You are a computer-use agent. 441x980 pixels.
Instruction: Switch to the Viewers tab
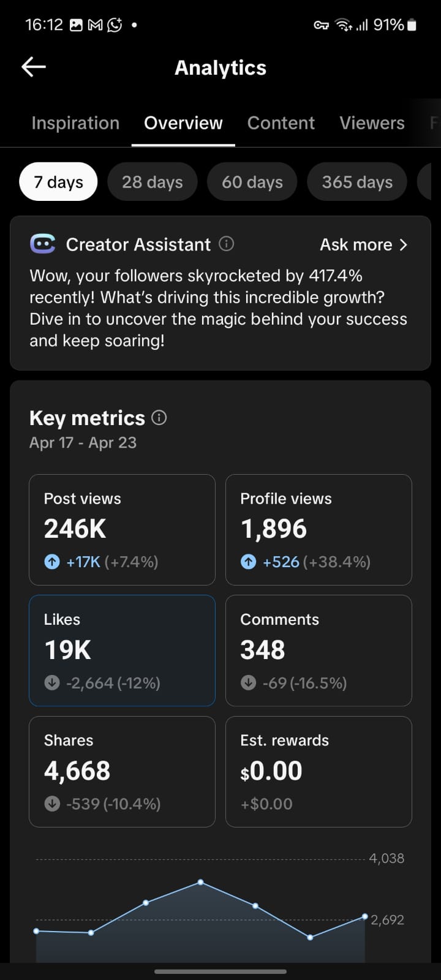pyautogui.click(x=372, y=123)
